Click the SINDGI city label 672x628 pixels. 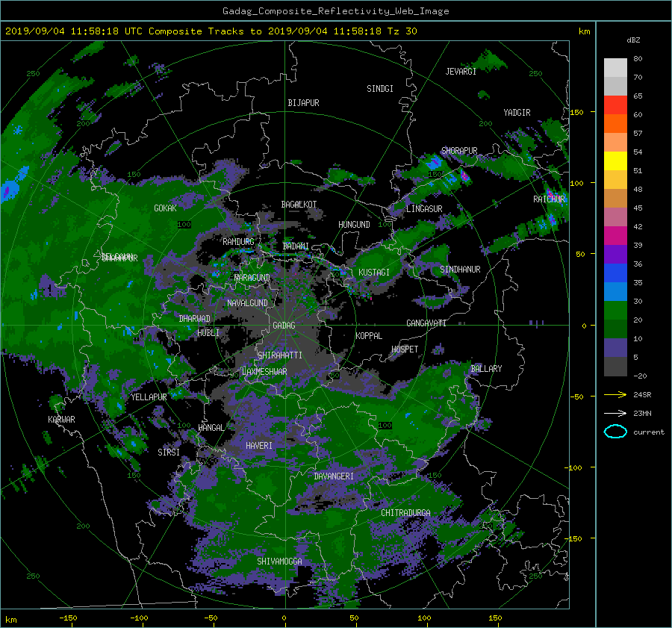pyautogui.click(x=380, y=89)
